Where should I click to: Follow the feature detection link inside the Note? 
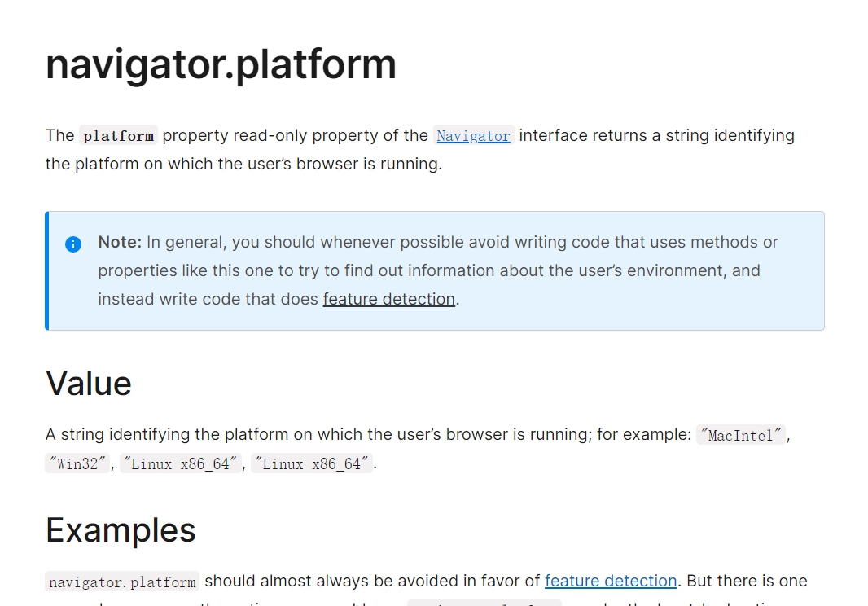click(388, 299)
